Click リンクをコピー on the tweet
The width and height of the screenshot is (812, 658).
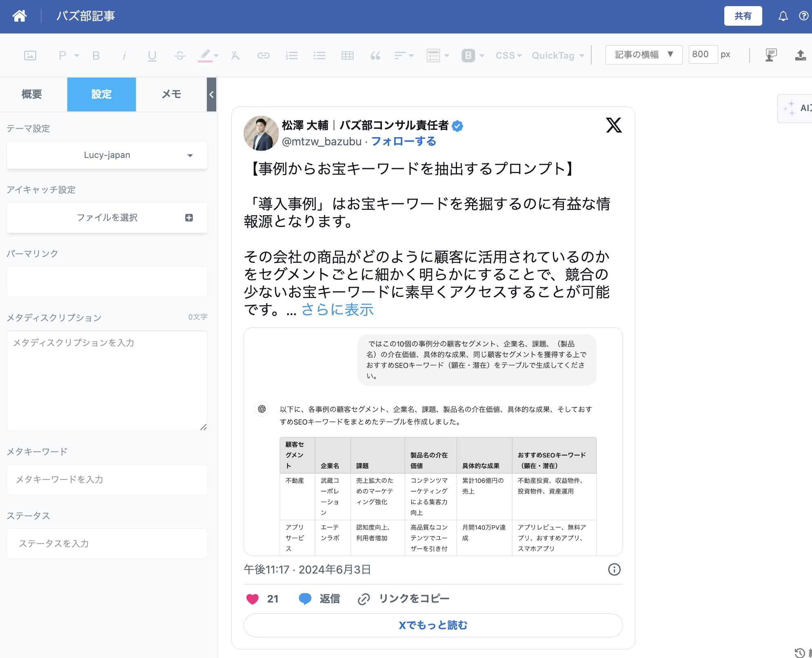coord(414,599)
